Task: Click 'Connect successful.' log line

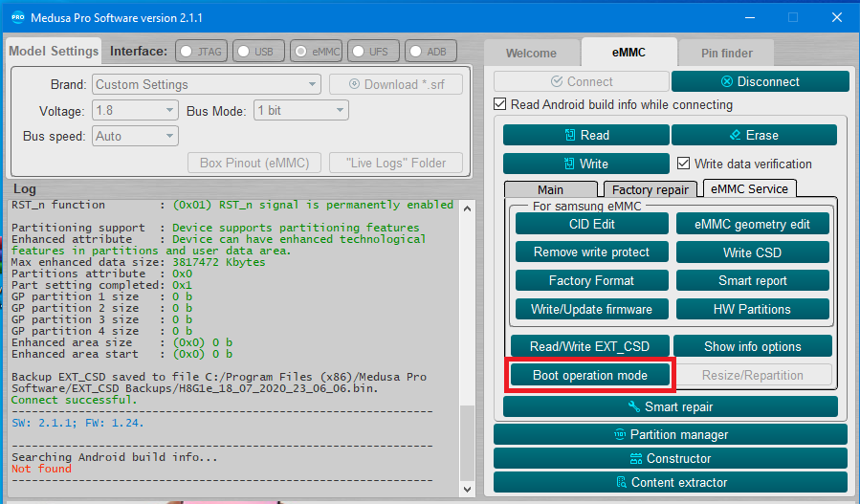Action: pos(74,400)
